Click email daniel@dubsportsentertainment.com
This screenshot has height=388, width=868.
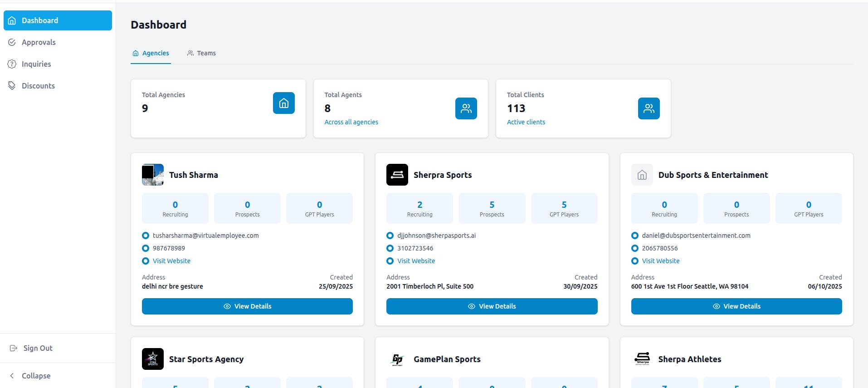point(696,236)
